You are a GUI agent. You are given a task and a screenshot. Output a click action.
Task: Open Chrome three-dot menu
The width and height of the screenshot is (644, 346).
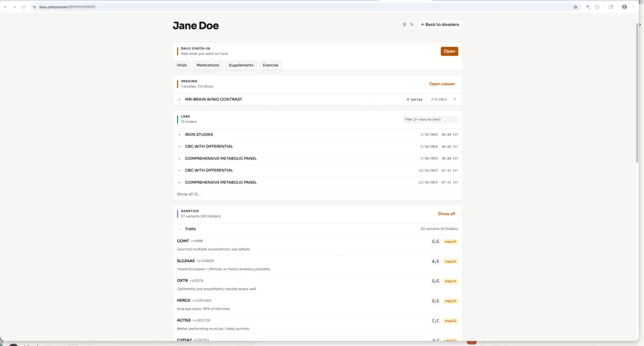tap(633, 7)
